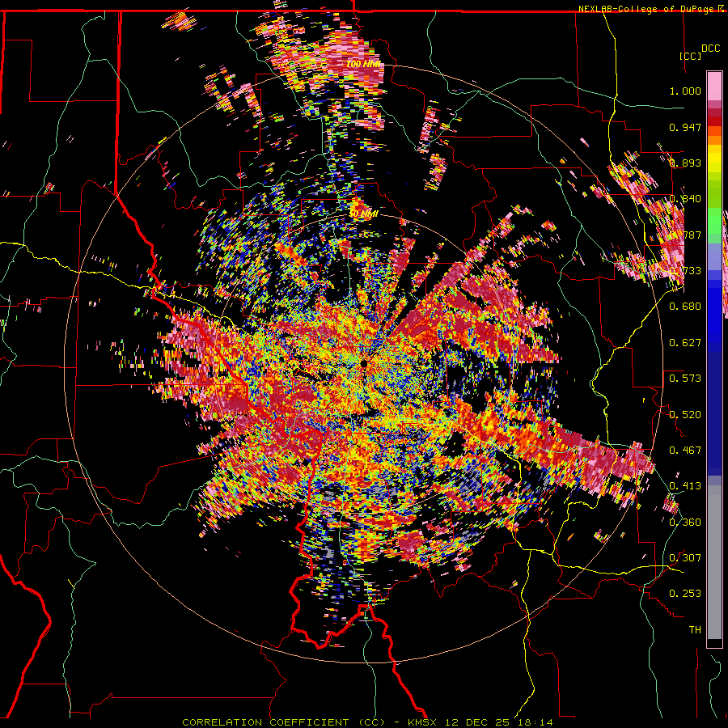Viewport: 728px width, 728px height.
Task: Click the 0.947 scale value
Action: click(x=685, y=127)
